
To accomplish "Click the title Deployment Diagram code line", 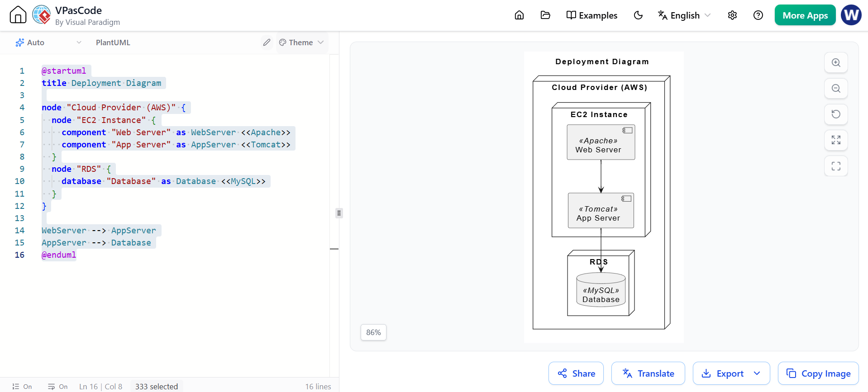I will pyautogui.click(x=101, y=83).
